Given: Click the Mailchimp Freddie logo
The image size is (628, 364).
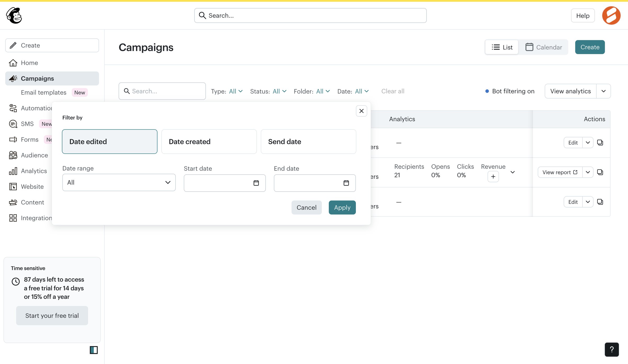Looking at the screenshot, I should pyautogui.click(x=14, y=15).
